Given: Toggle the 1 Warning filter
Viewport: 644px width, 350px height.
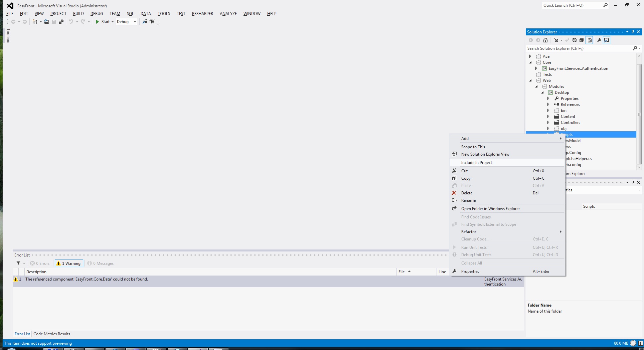Looking at the screenshot, I should click(x=68, y=263).
